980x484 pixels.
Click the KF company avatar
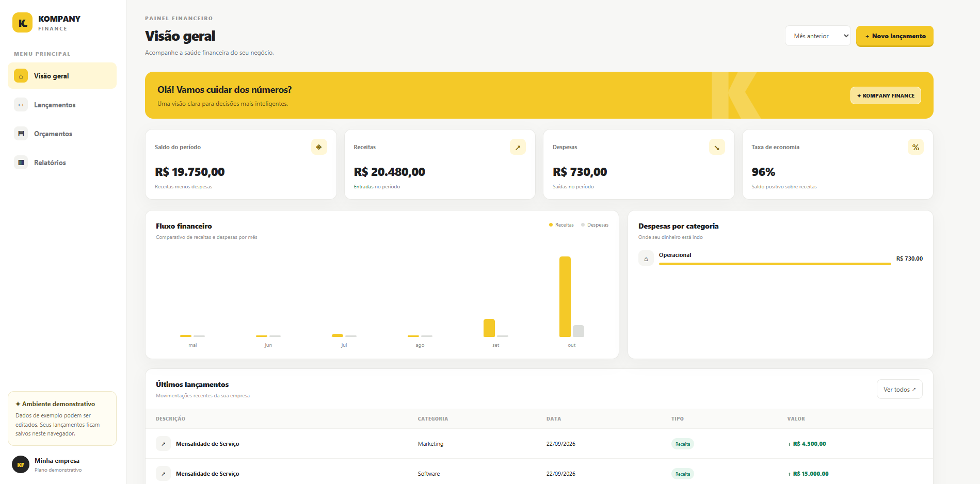pos(21,464)
